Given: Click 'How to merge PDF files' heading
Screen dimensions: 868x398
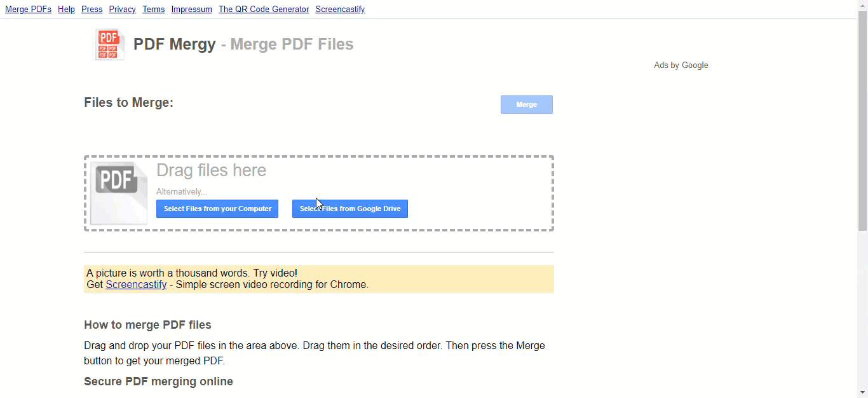Looking at the screenshot, I should (147, 325).
